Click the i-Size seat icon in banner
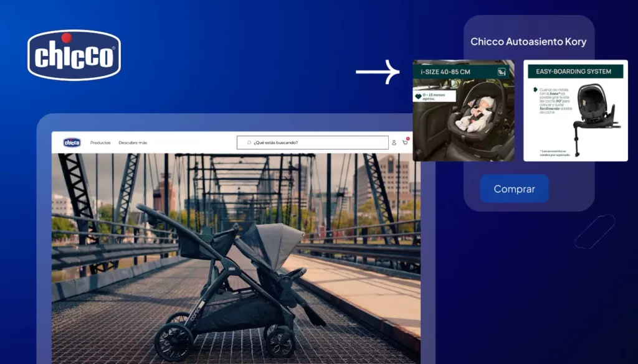This screenshot has width=638, height=364. point(502,72)
